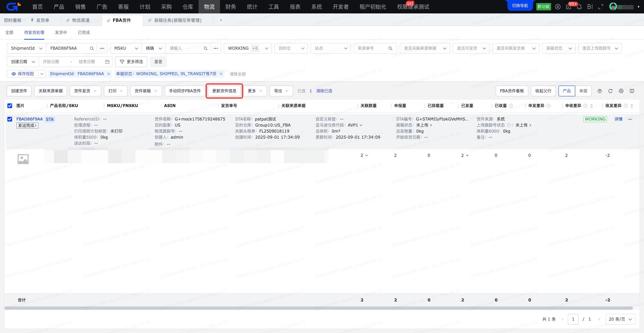Sort by the 收发差异 column arrows
644x333 pixels.
point(632,106)
